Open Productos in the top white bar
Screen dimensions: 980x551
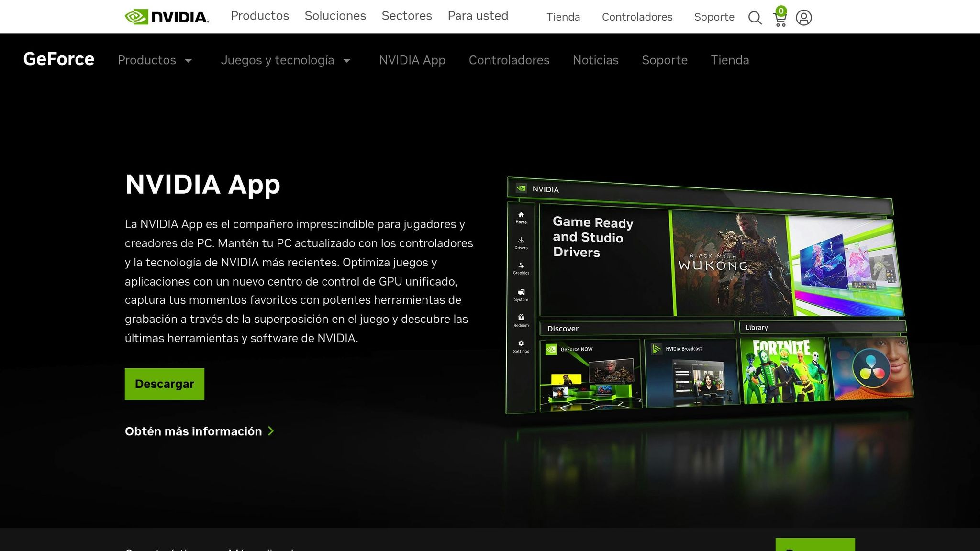(260, 16)
